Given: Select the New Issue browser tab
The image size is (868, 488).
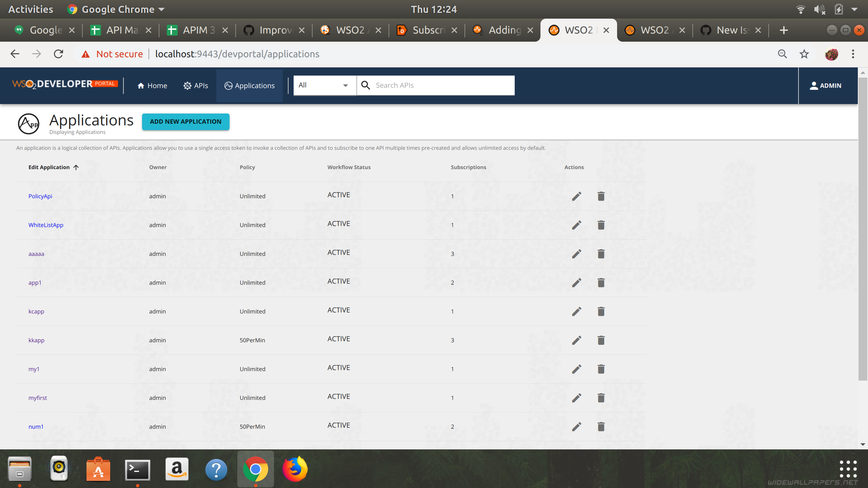Looking at the screenshot, I should click(729, 30).
